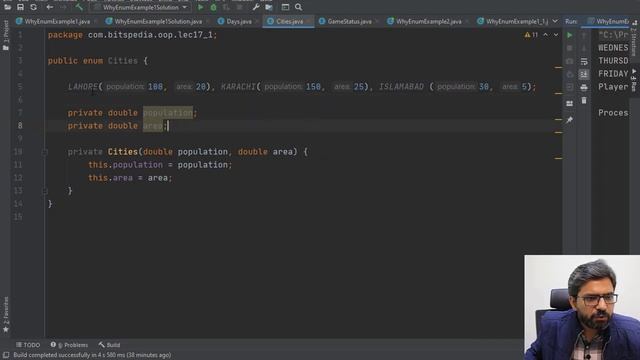Toggle Soft-Wrap in Run console
The height and width of the screenshot is (360, 640).
(584, 61)
